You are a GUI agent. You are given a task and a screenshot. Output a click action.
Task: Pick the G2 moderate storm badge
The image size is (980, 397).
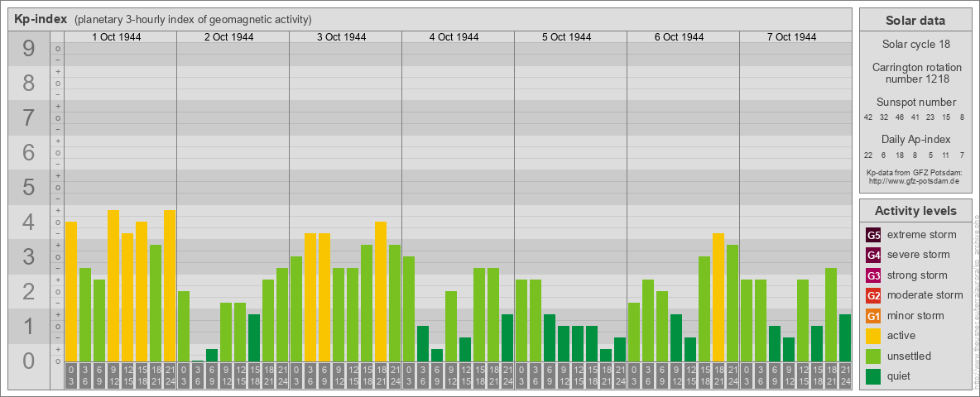(873, 295)
